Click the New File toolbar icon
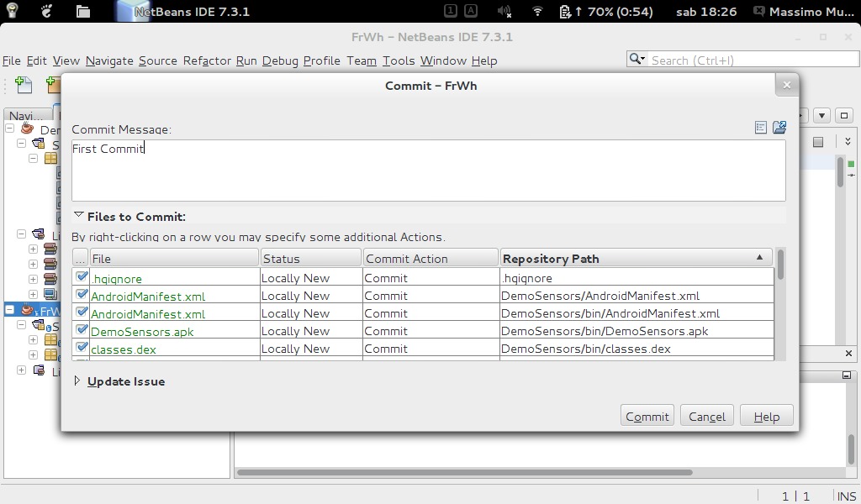Screen dimensions: 861x504 click(x=23, y=85)
